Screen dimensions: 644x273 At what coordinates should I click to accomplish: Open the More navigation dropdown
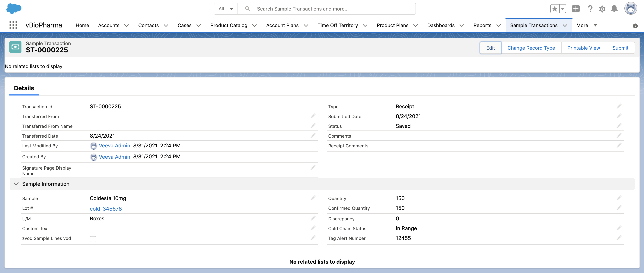click(x=586, y=25)
